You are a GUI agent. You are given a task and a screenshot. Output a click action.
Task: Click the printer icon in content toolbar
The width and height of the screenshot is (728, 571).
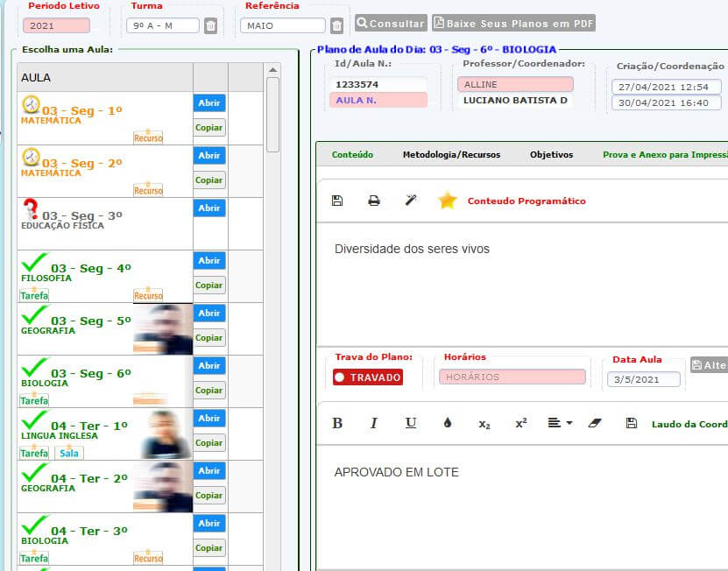click(374, 201)
